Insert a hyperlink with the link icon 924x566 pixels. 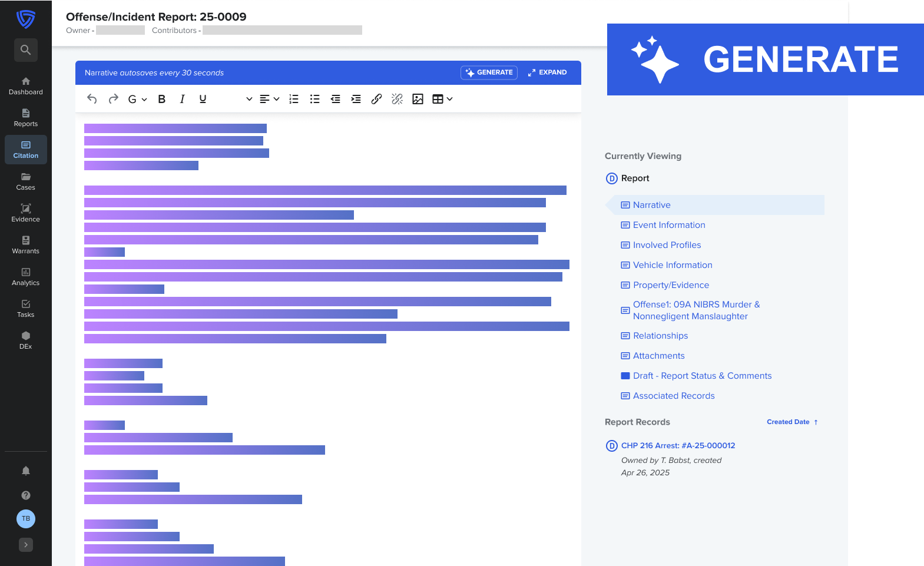click(x=376, y=99)
